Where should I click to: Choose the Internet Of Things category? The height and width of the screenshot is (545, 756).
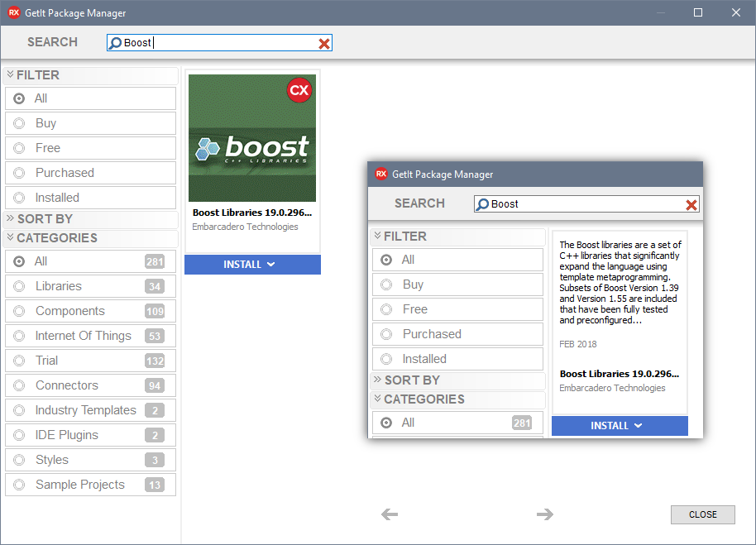(x=91, y=336)
